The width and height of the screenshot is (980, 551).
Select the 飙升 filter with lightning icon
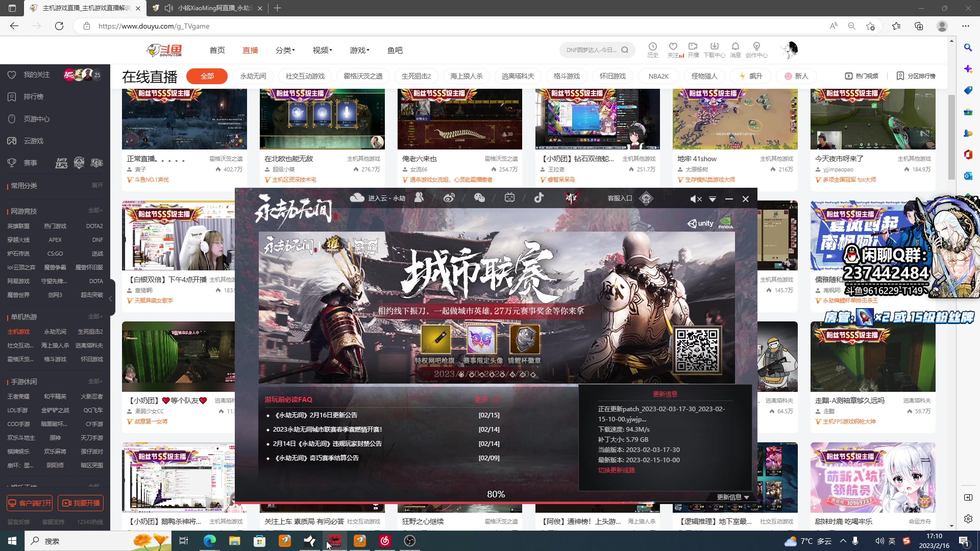[x=751, y=76]
